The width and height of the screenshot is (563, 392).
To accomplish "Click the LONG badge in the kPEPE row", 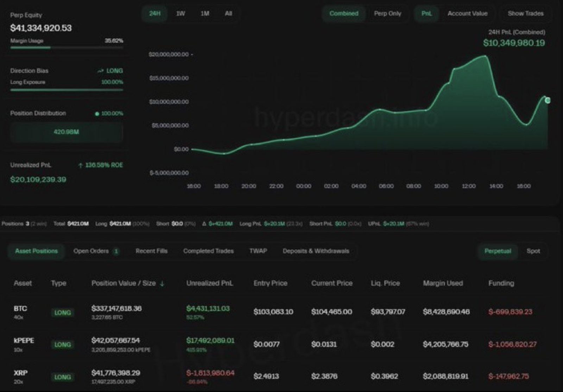I will click(x=63, y=345).
